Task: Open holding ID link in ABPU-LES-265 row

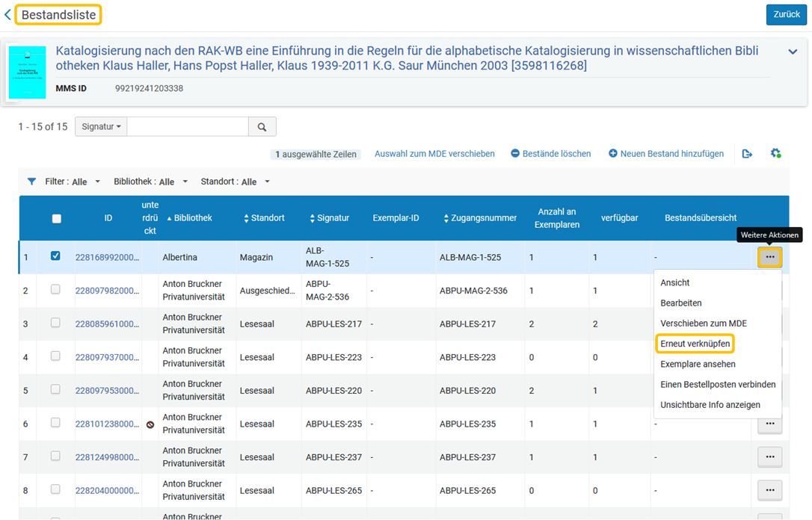Action: click(107, 491)
